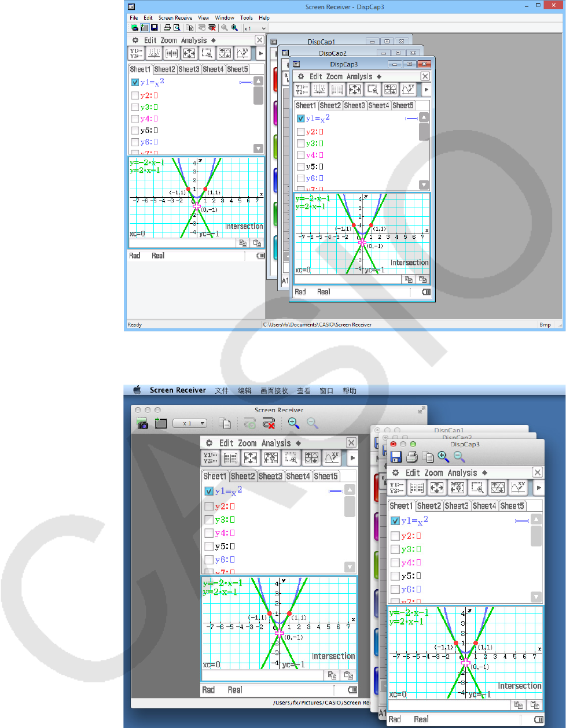566x728 pixels.
Task: Click Print icon in Windows Screen Receiver toolbar
Action: pos(167,28)
